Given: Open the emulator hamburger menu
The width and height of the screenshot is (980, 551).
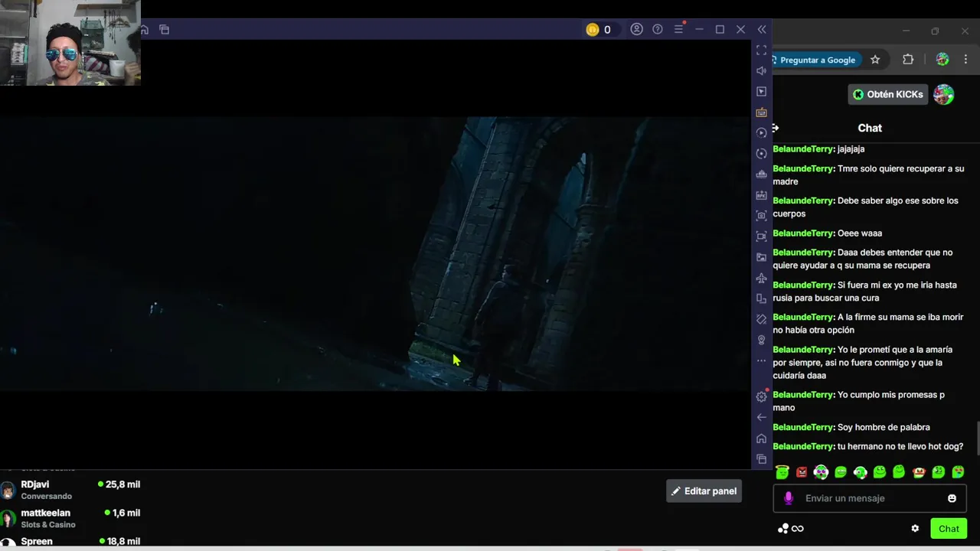Looking at the screenshot, I should 678,29.
